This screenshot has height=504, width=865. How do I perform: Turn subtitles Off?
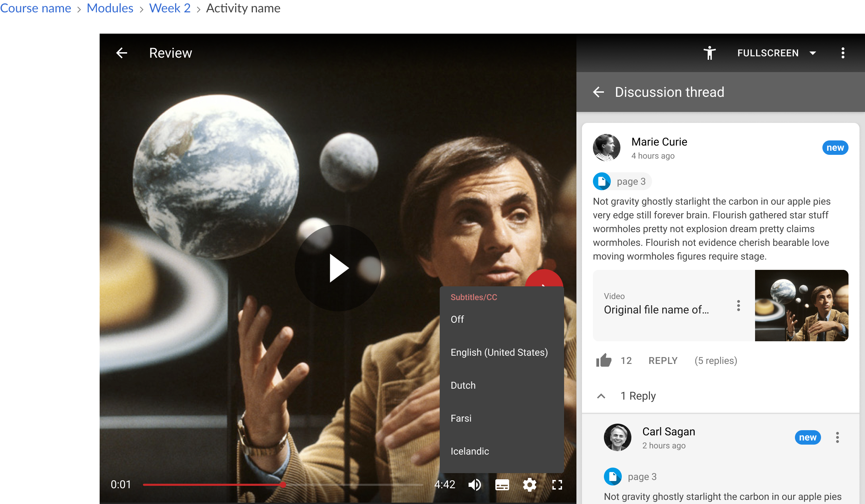[x=502, y=319]
